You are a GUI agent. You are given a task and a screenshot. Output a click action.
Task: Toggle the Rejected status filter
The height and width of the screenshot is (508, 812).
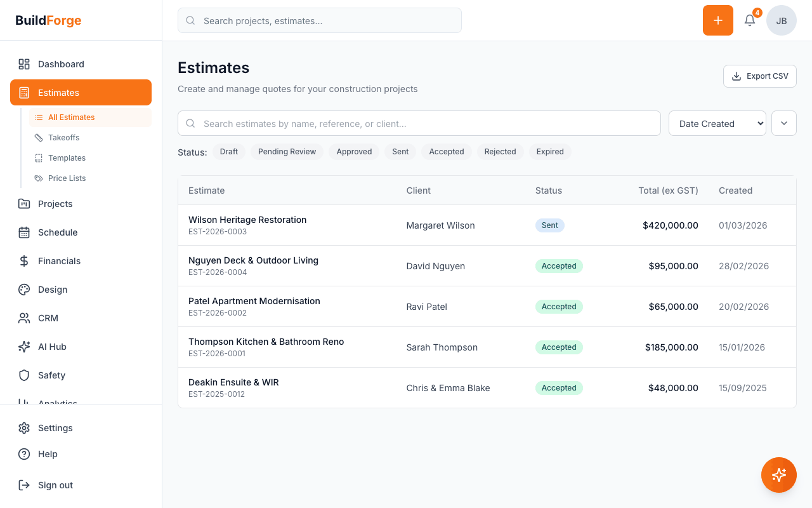(x=500, y=151)
